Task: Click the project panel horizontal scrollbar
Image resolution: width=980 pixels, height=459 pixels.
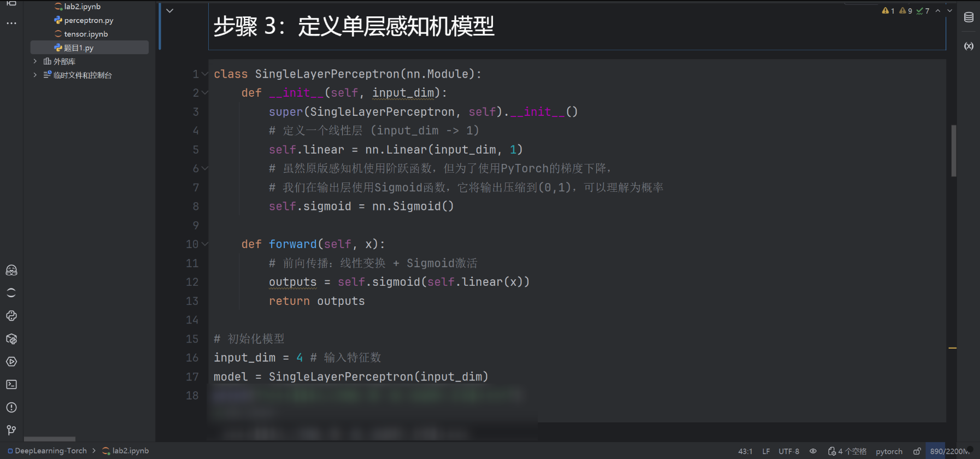Action: pyautogui.click(x=50, y=439)
